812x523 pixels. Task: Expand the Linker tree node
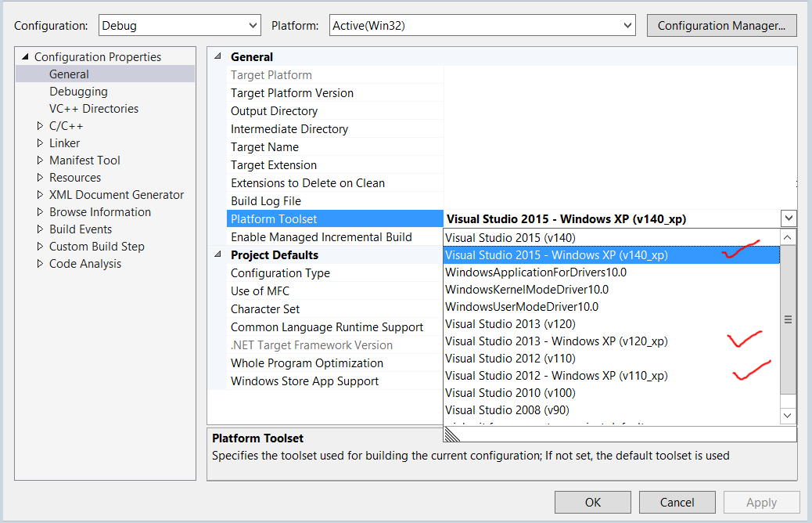41,143
